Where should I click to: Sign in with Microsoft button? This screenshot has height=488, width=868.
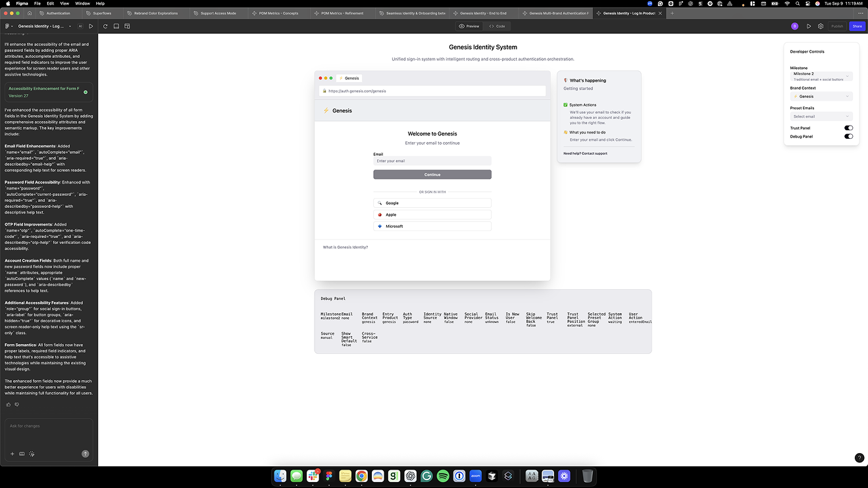click(432, 226)
